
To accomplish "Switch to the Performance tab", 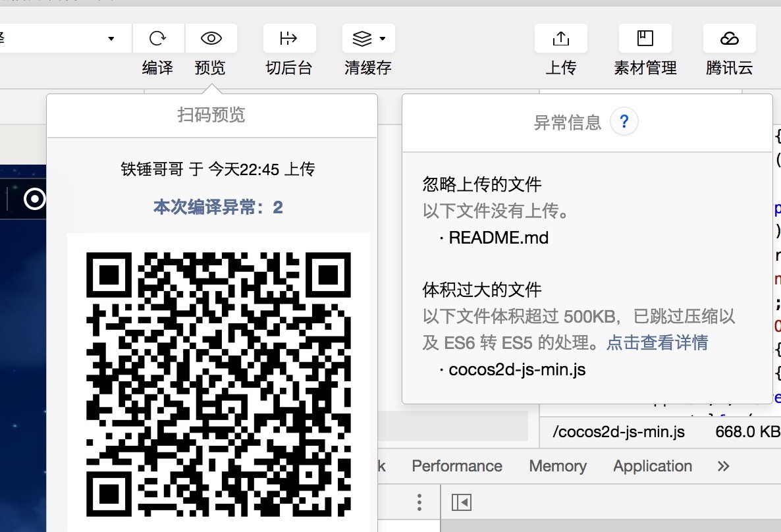I will pyautogui.click(x=457, y=466).
